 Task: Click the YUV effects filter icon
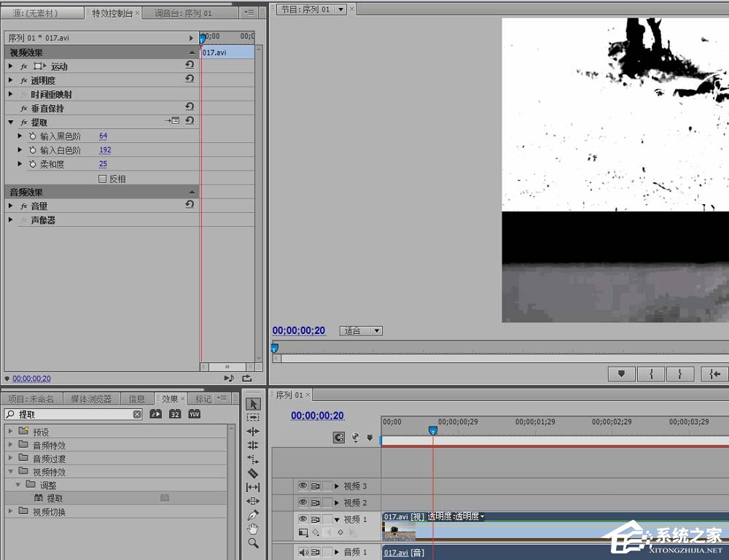[x=194, y=414]
